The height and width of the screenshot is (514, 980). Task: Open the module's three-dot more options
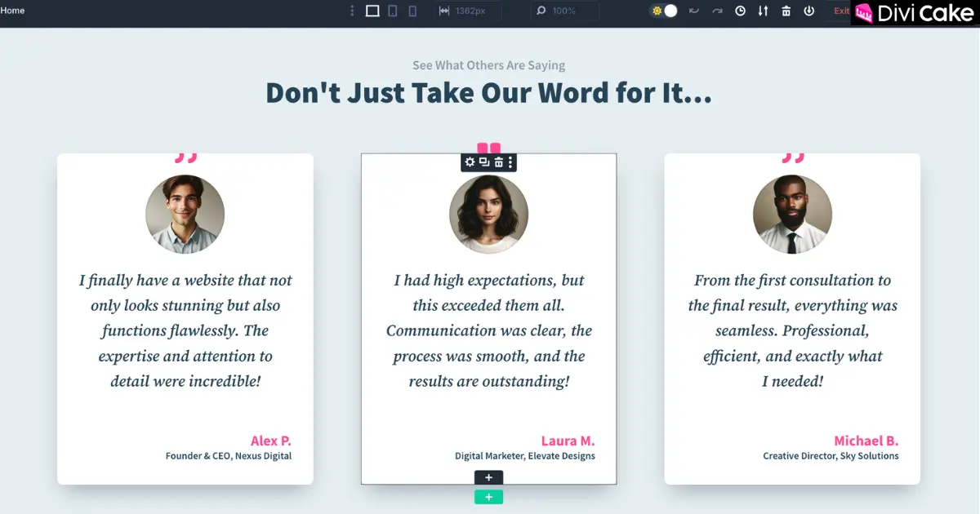point(510,162)
